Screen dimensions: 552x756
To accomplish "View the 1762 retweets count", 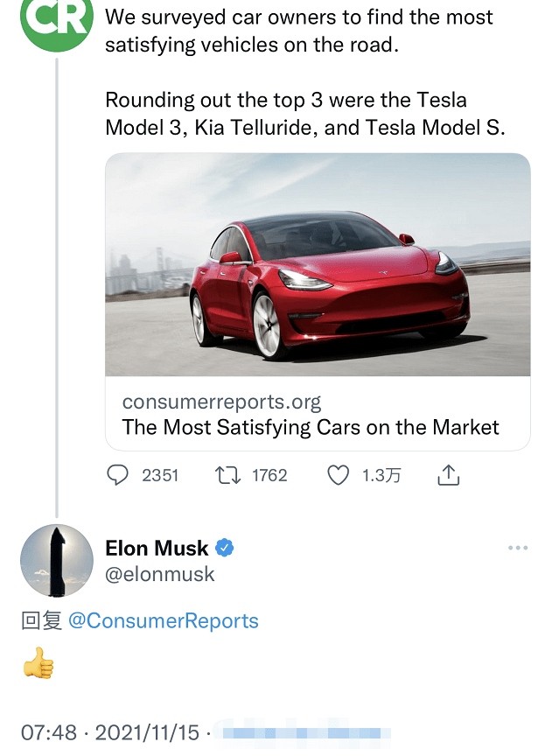I will pyautogui.click(x=269, y=475).
